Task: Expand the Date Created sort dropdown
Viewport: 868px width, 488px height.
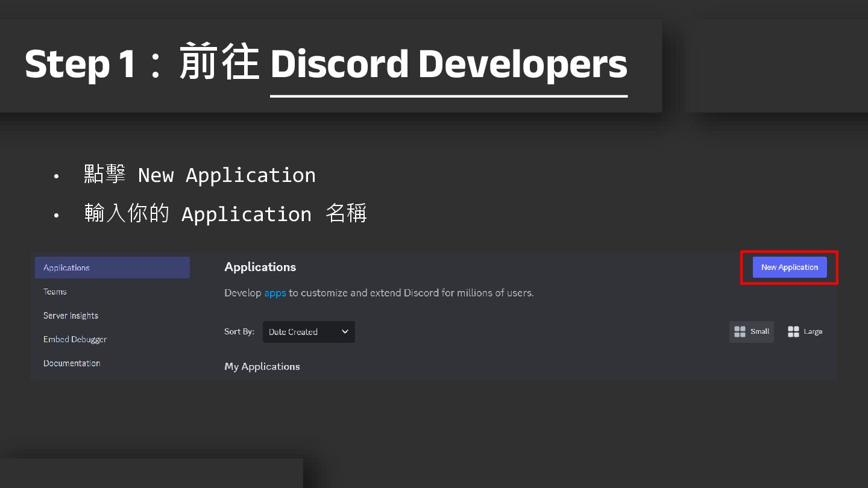Action: tap(309, 332)
